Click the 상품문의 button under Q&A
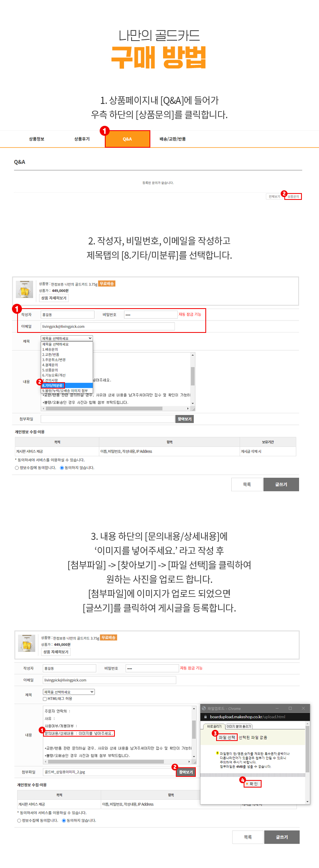 tap(293, 196)
